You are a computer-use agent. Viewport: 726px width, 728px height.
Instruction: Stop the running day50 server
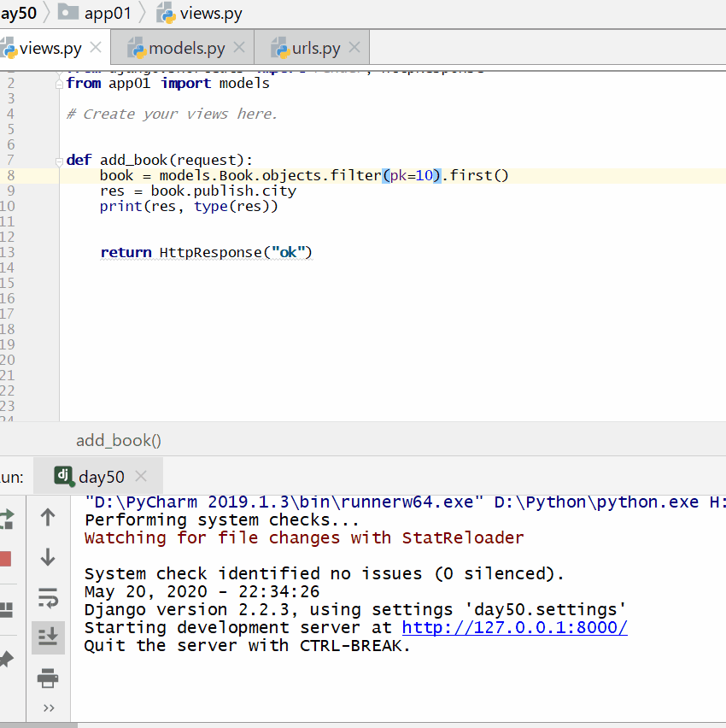(x=5, y=560)
